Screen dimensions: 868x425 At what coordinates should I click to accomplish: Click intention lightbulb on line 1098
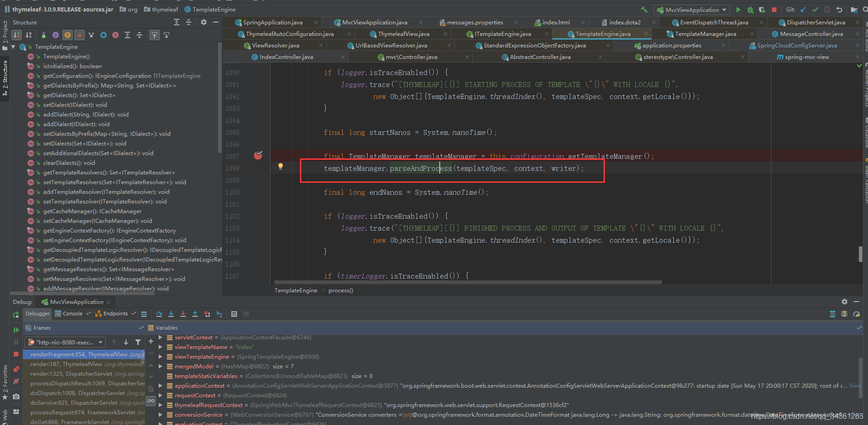[281, 167]
